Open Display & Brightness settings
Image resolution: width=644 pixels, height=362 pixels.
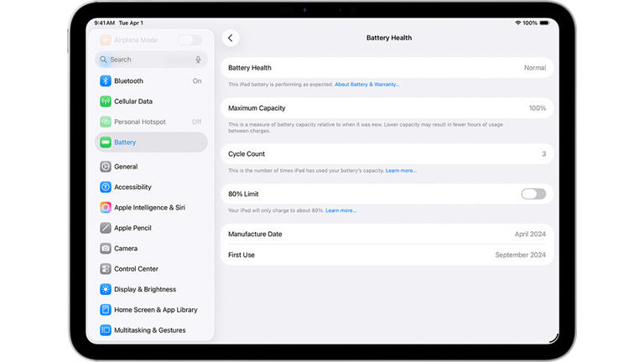(x=151, y=289)
